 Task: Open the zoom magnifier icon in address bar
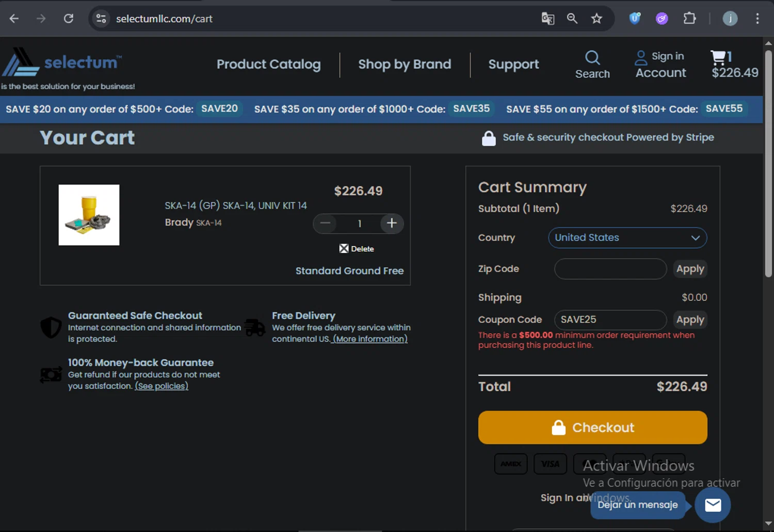[x=572, y=19]
